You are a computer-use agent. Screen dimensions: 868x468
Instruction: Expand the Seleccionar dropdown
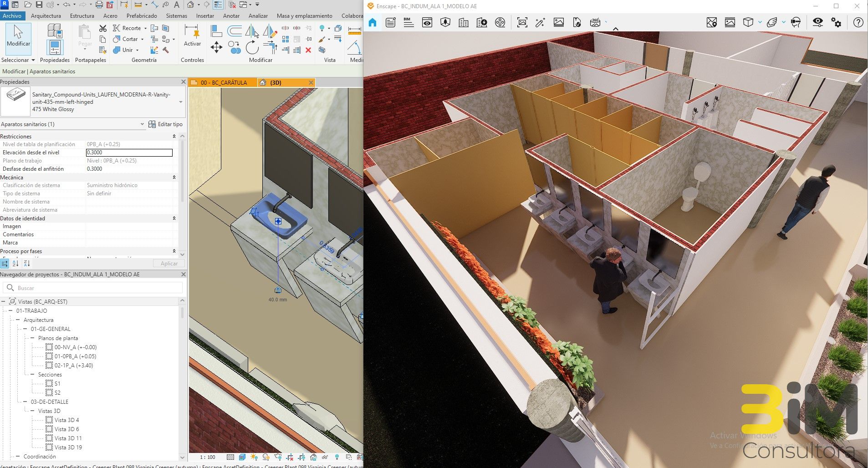pyautogui.click(x=32, y=60)
